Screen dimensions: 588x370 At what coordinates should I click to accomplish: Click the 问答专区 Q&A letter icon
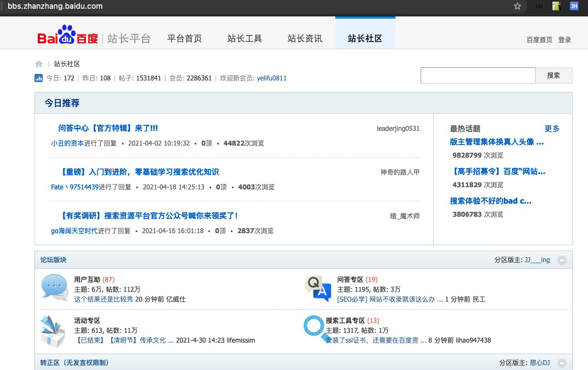click(318, 287)
